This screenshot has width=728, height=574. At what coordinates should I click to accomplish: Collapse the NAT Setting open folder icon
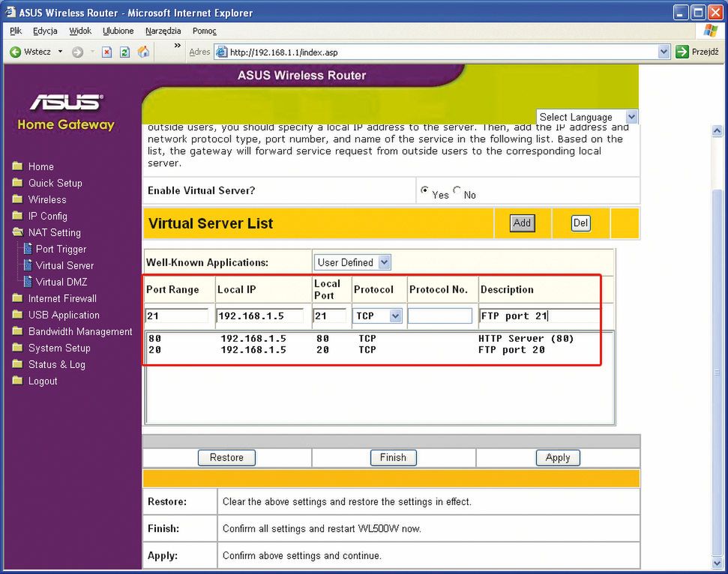click(x=18, y=232)
